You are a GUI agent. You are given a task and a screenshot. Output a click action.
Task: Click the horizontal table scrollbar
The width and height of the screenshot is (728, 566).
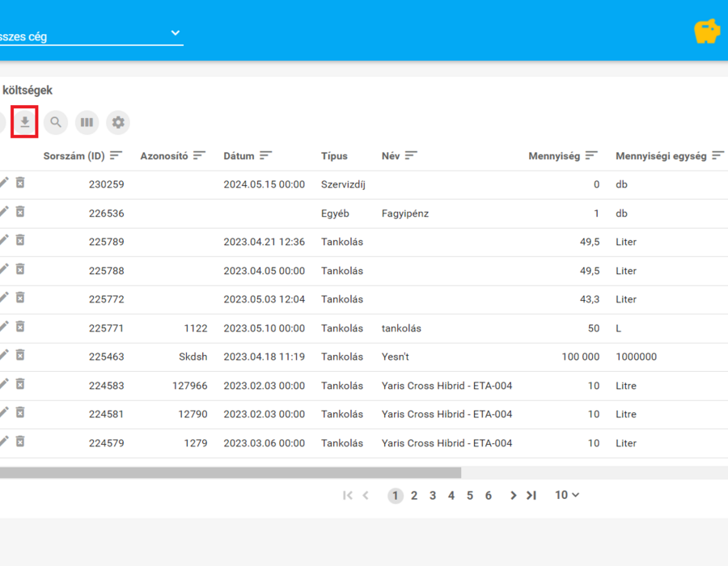click(231, 473)
